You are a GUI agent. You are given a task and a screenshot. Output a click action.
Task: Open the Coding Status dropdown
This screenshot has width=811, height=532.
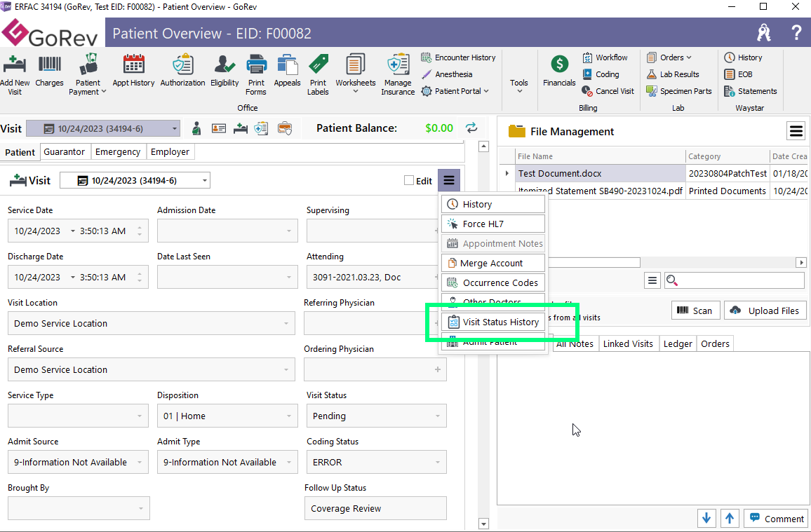click(x=438, y=463)
